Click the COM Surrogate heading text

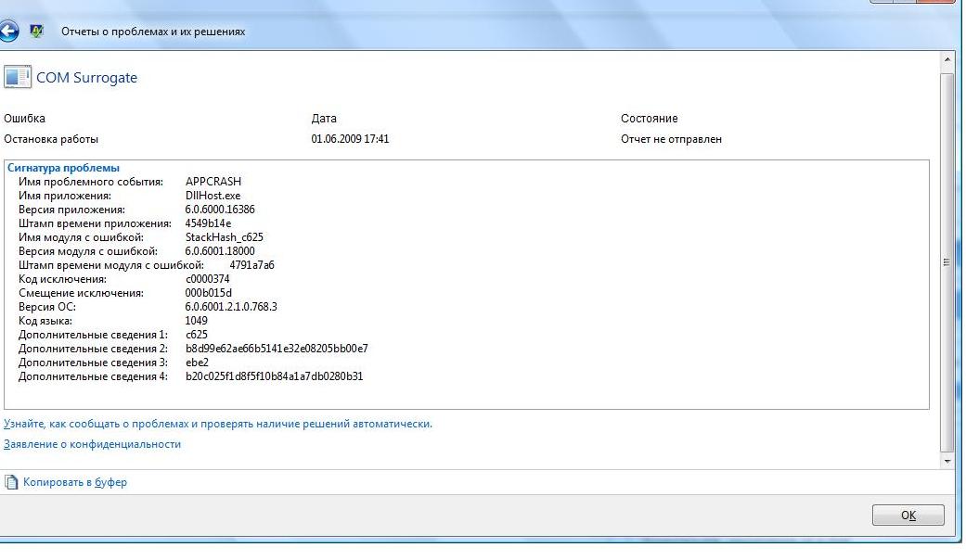tap(86, 78)
